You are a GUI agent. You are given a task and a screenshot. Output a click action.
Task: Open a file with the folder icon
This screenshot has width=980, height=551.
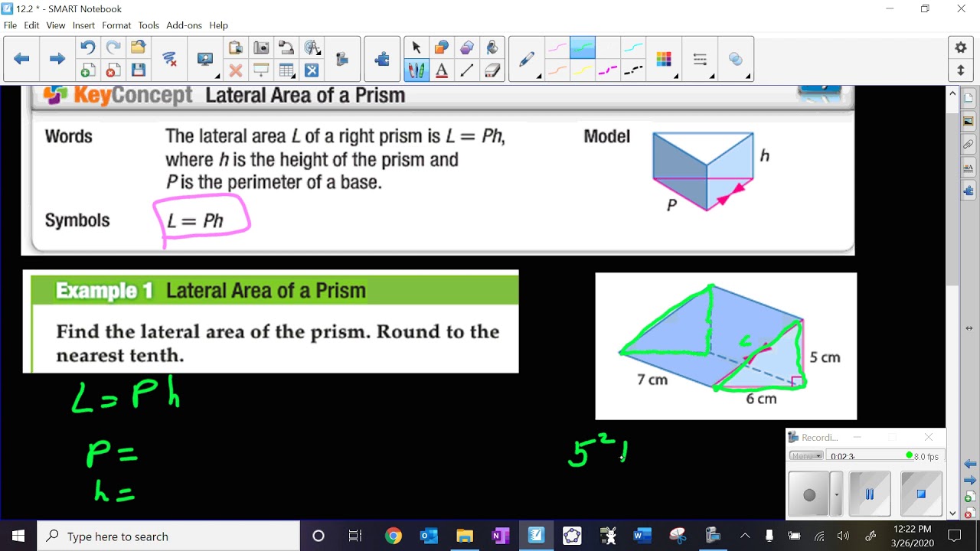(x=138, y=48)
